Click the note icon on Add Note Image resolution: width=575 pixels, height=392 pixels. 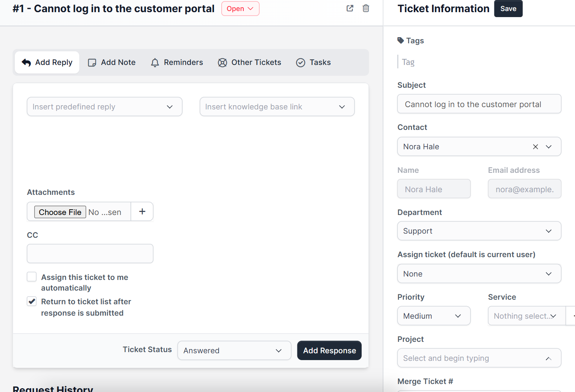click(x=92, y=63)
